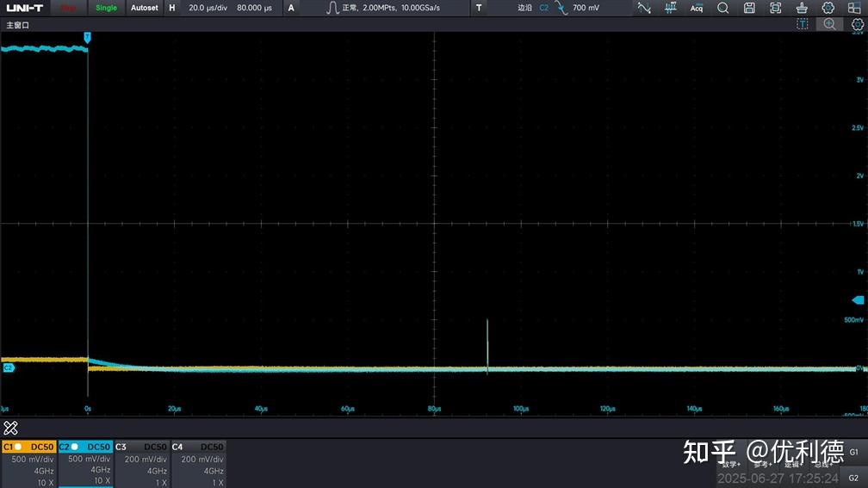868x488 pixels.
Task: Select the G2 button
Action: [x=853, y=478]
